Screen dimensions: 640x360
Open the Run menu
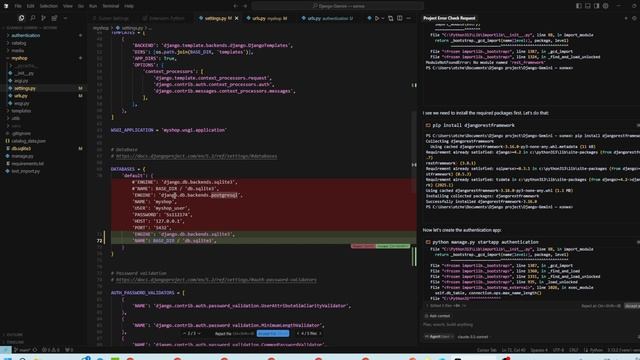(93, 6)
